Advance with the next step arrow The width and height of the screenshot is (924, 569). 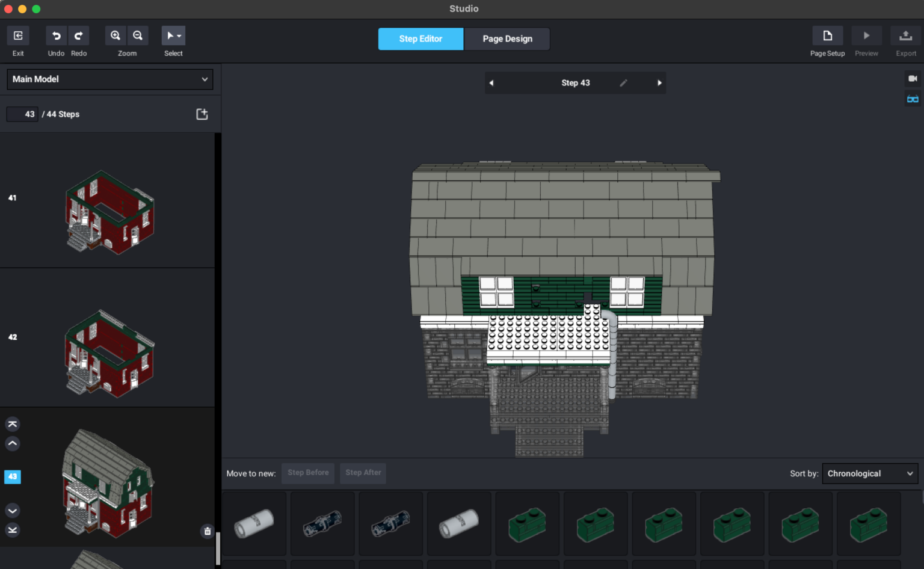point(659,82)
